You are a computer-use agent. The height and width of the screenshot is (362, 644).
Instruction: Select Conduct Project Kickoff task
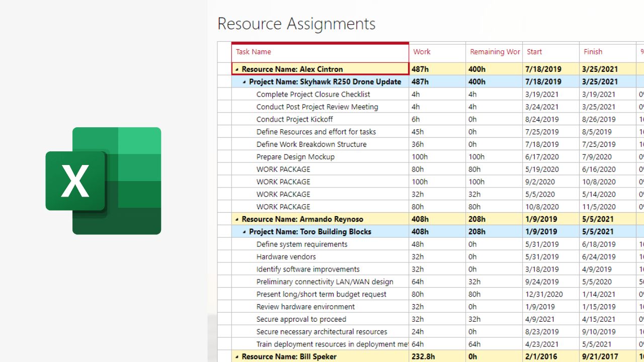294,119
